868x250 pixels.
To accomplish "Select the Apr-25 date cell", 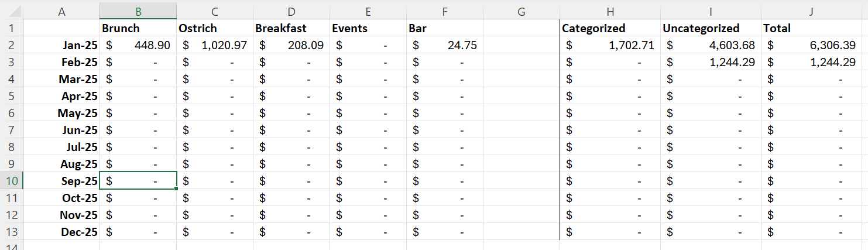I will [x=61, y=96].
